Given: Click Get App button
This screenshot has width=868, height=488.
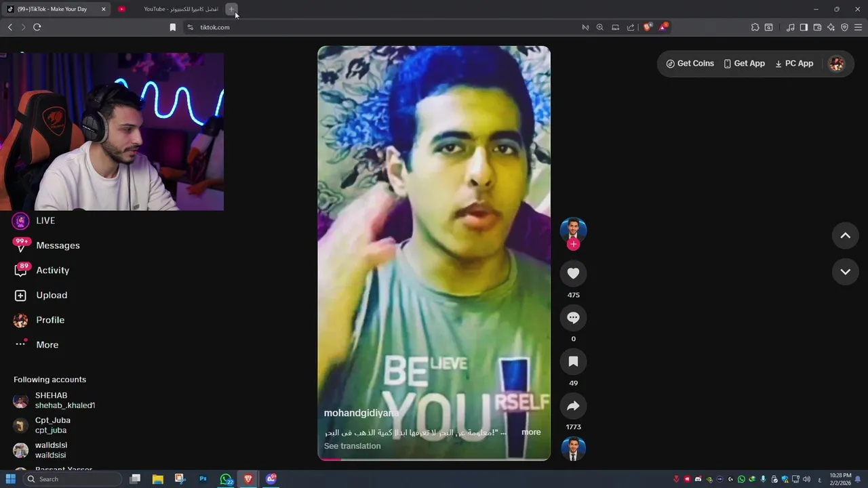Looking at the screenshot, I should point(745,63).
